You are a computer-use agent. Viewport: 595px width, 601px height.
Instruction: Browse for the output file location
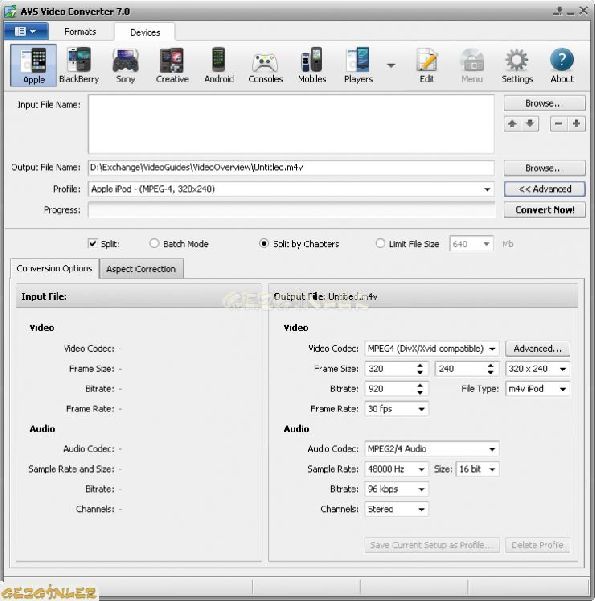tap(544, 168)
